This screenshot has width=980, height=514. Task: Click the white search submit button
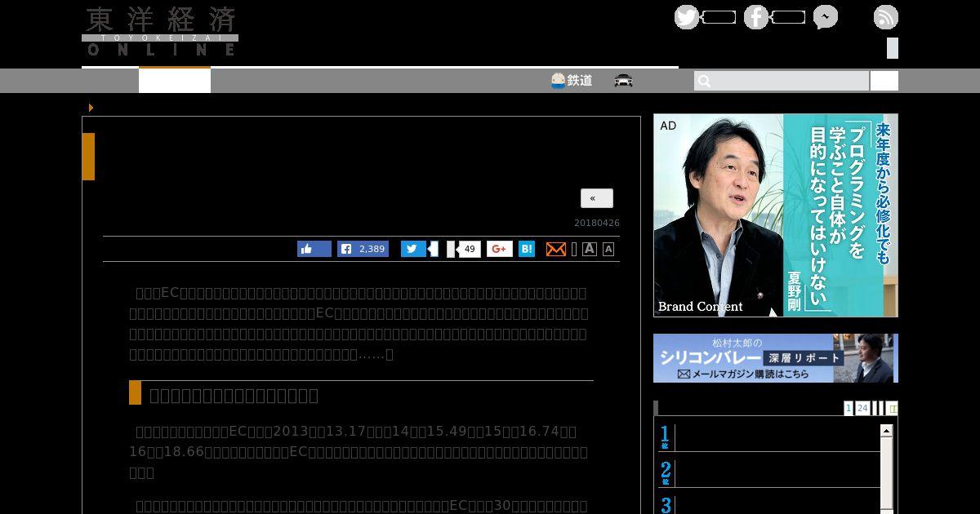tap(884, 81)
